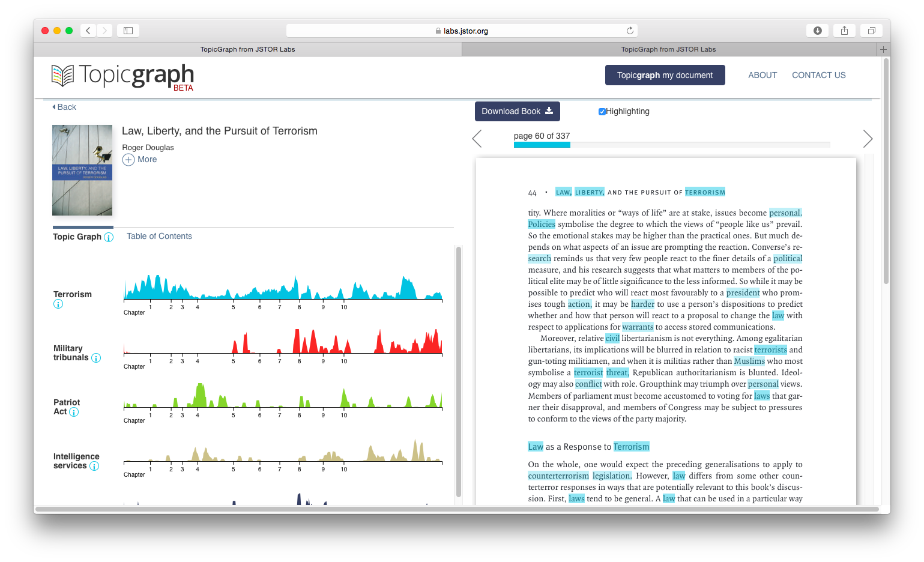Open info icon next to Topic Graph

109,237
